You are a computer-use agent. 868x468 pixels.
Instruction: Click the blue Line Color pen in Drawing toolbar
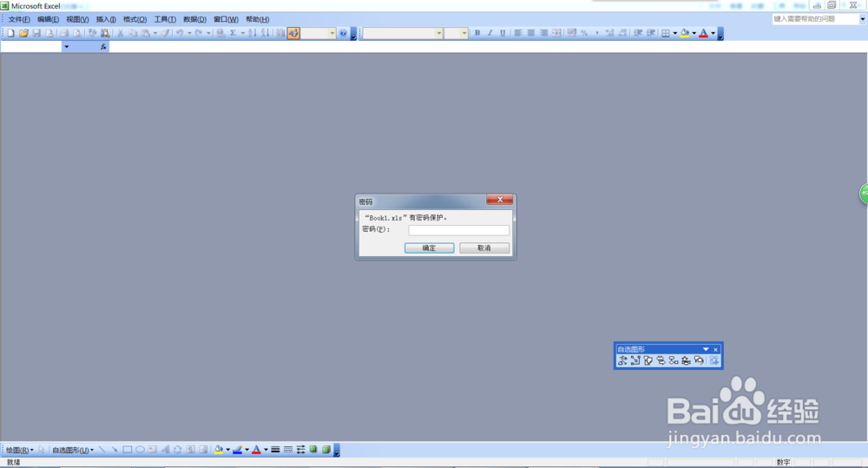pyautogui.click(x=238, y=450)
